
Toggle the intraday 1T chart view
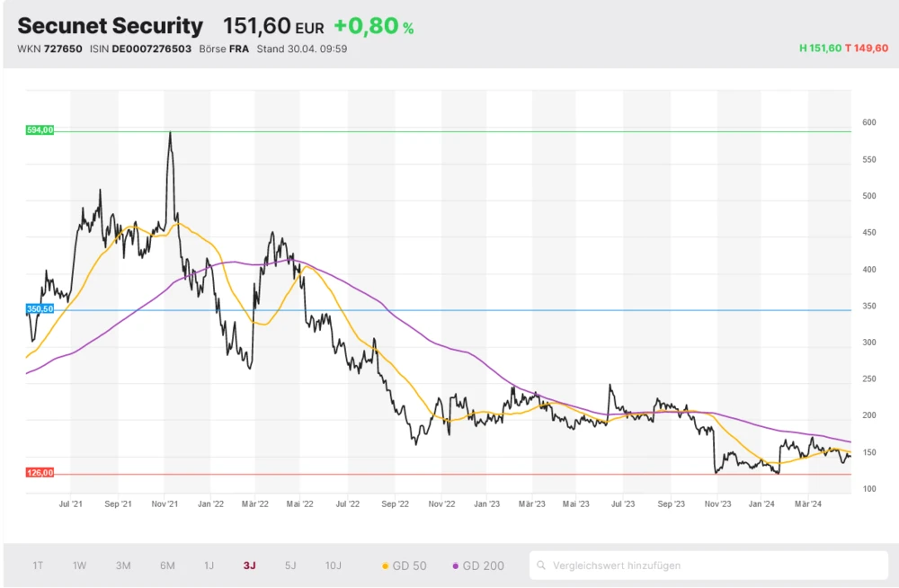(38, 566)
